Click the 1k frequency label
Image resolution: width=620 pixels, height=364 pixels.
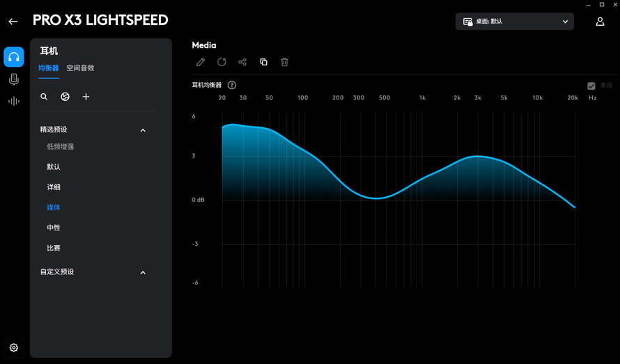[x=422, y=97]
